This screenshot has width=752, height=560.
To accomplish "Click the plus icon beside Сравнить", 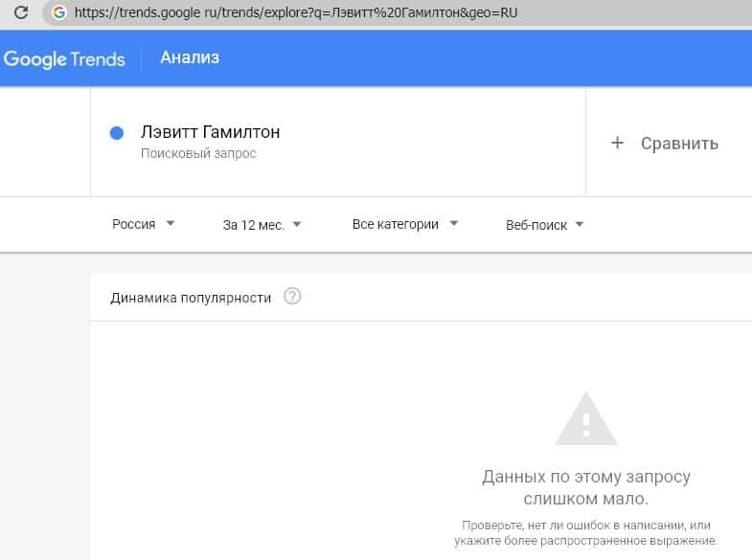I will click(x=617, y=143).
